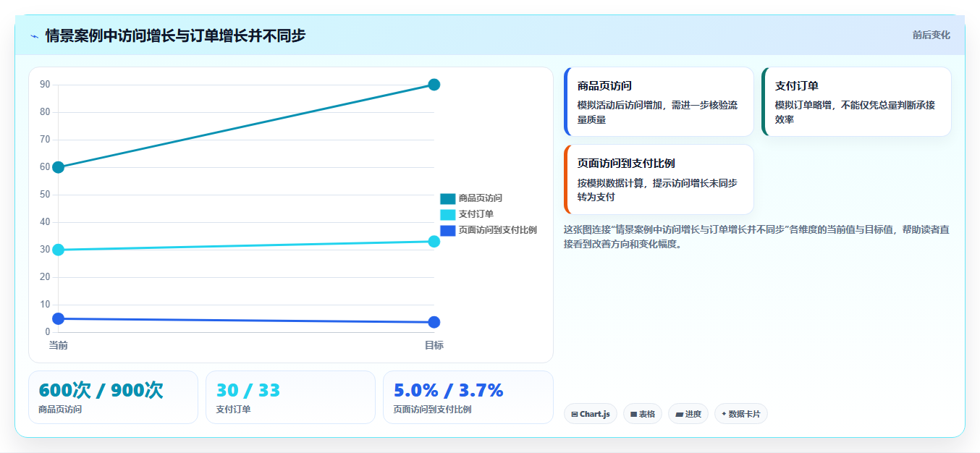
Task: Click the Chart.js tag
Action: [x=590, y=414]
